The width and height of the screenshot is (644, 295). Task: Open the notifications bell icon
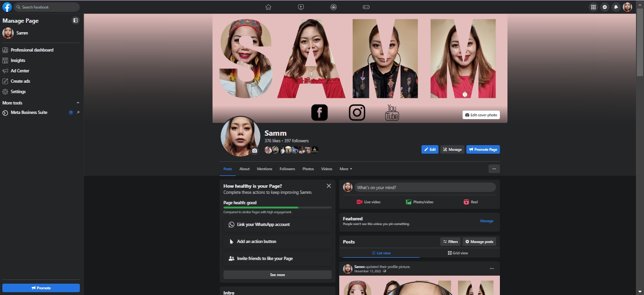tap(616, 7)
